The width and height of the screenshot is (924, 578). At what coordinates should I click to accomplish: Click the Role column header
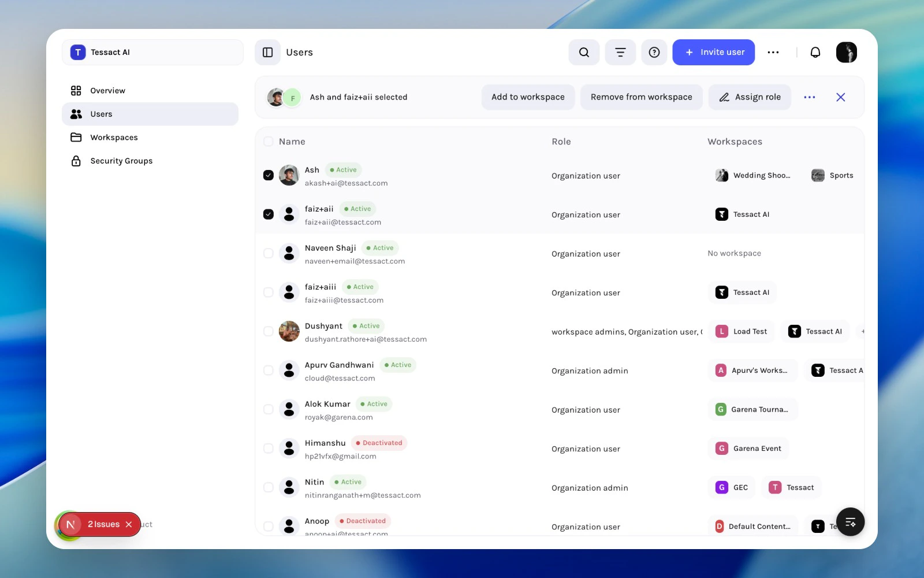pos(561,142)
